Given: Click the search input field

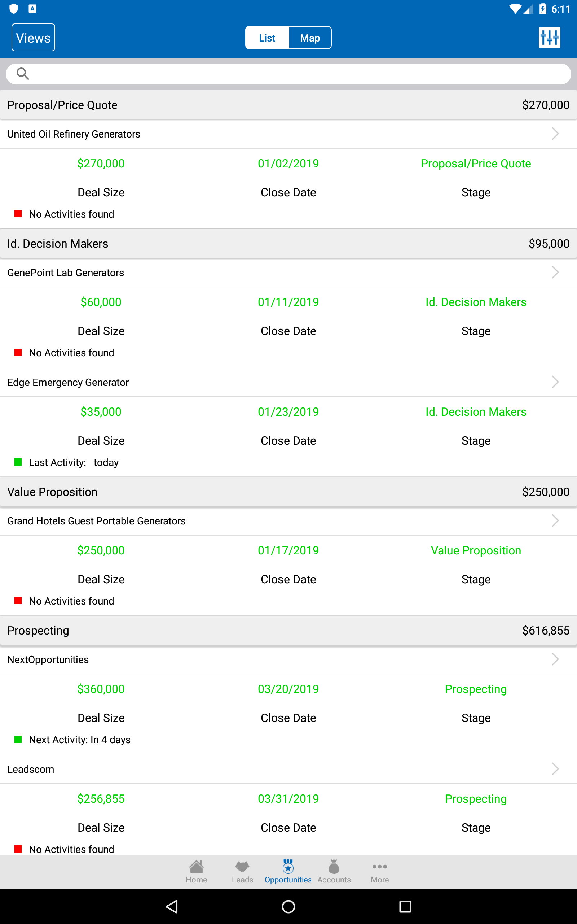Looking at the screenshot, I should [x=288, y=74].
